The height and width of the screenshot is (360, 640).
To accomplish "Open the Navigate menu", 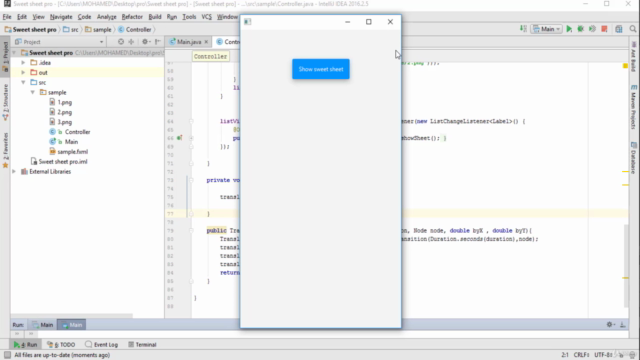I will point(61,17).
